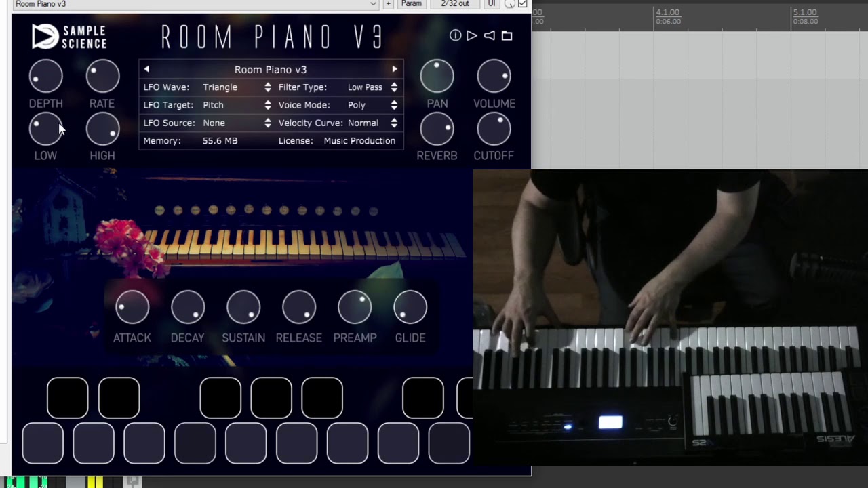Play the leftmost white key pad
868x488 pixels.
point(43,443)
